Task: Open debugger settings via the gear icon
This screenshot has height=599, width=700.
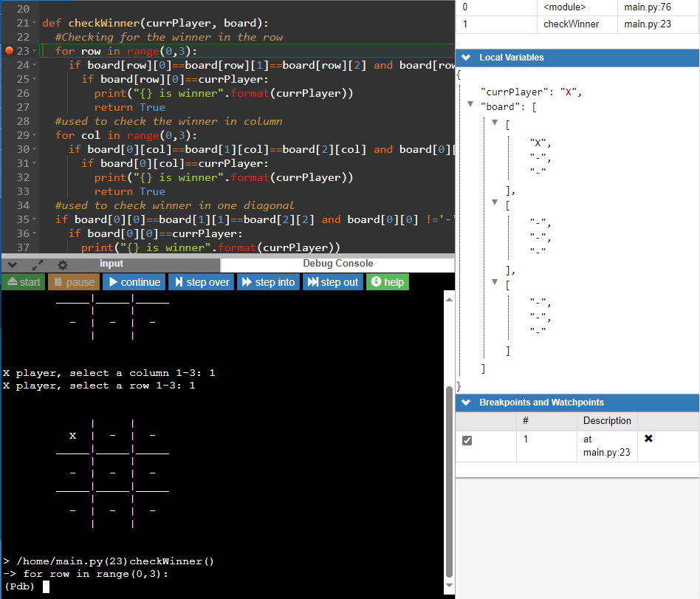Action: [x=63, y=264]
